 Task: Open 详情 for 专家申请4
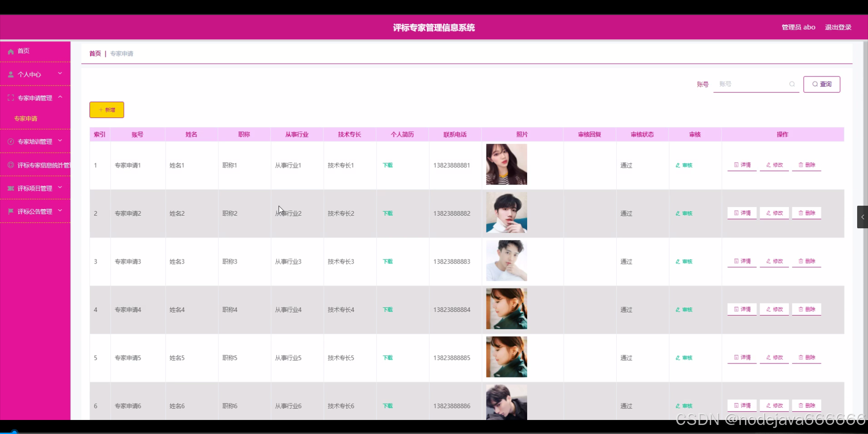[x=742, y=309]
